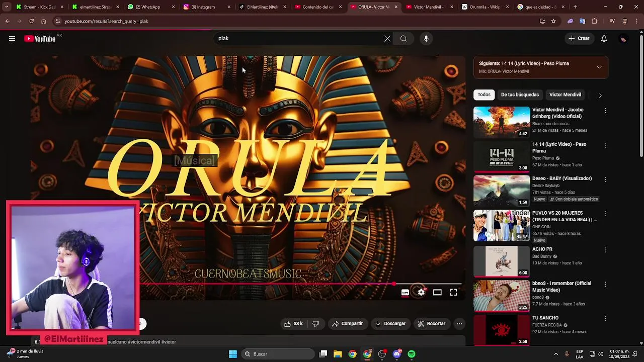
Task: Show hidden system tray icons
Action: [556, 354]
